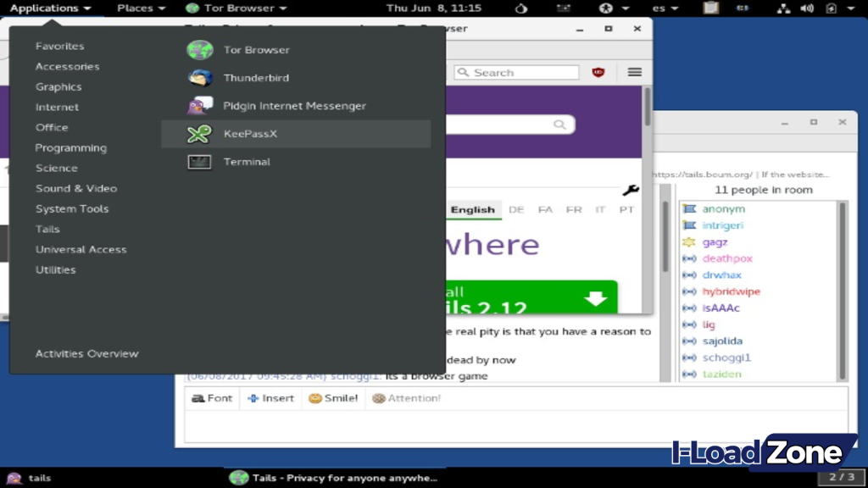Click the Insert button in the chat toolbar

(x=270, y=398)
